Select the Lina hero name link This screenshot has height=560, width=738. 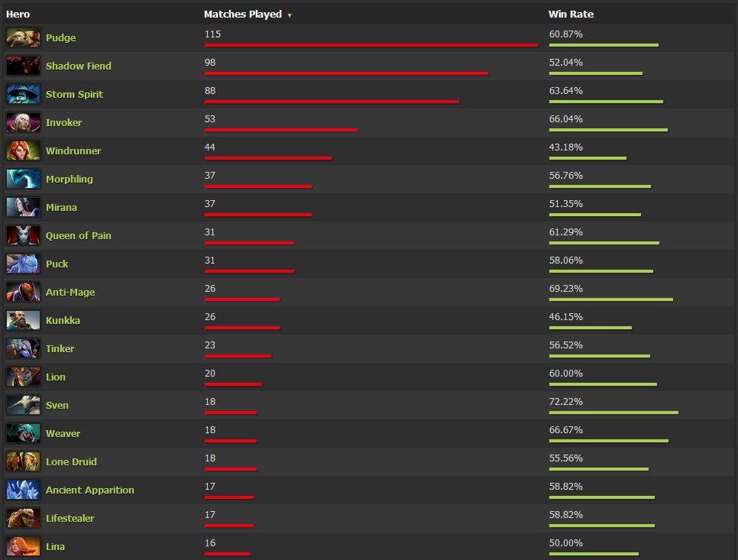pos(55,546)
